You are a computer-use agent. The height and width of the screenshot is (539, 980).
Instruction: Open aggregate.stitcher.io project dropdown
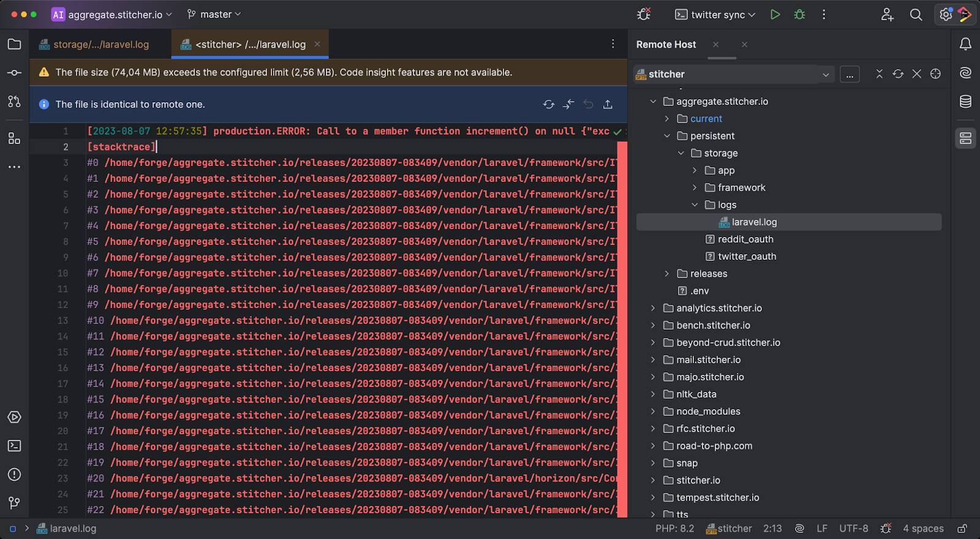click(x=112, y=15)
